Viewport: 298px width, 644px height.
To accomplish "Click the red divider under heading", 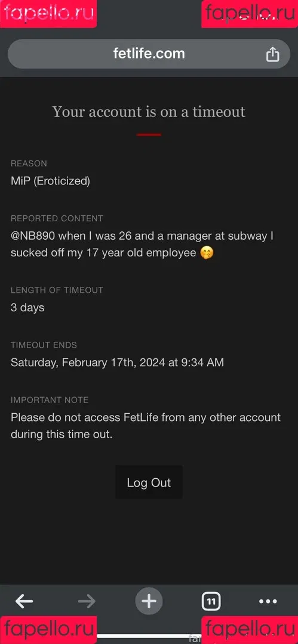I will (149, 134).
